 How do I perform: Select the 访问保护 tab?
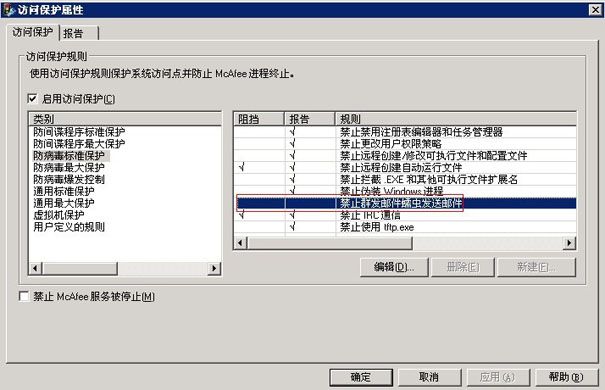pyautogui.click(x=32, y=32)
